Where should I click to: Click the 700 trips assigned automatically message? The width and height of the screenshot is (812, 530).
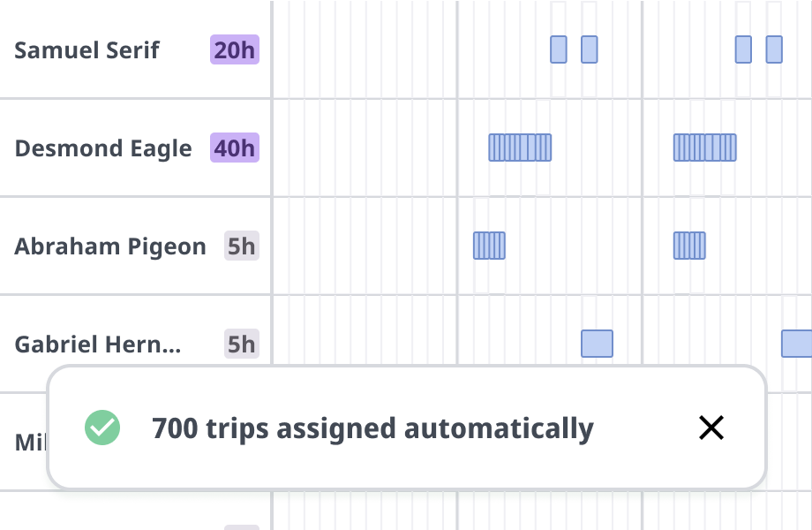pyautogui.click(x=372, y=429)
